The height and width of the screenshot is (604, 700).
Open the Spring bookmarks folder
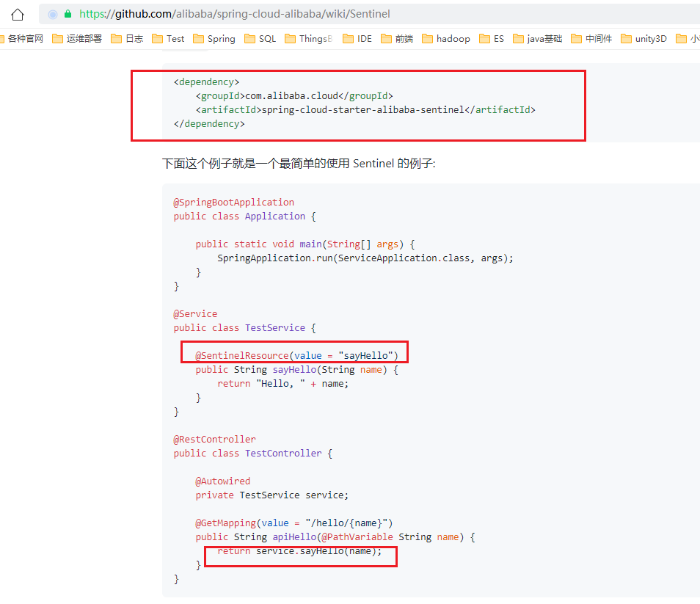click(214, 38)
